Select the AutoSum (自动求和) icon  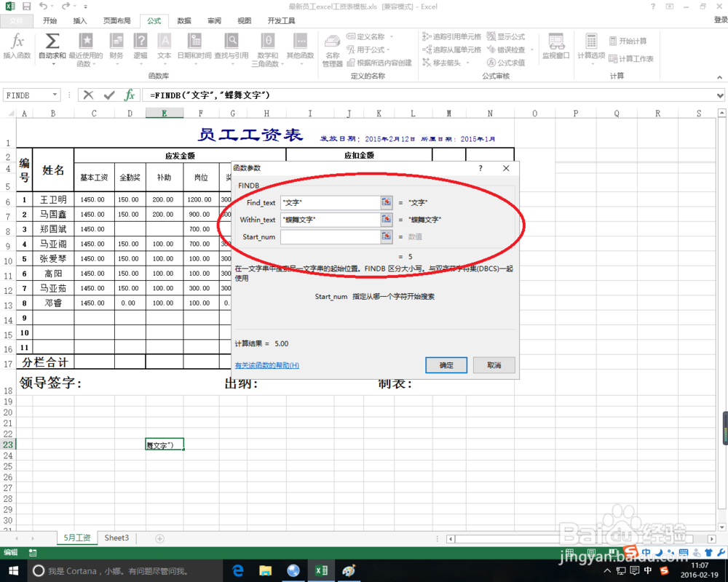point(51,44)
